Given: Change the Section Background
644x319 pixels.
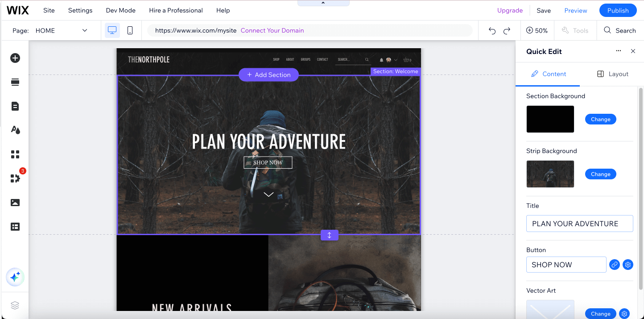Looking at the screenshot, I should (601, 119).
